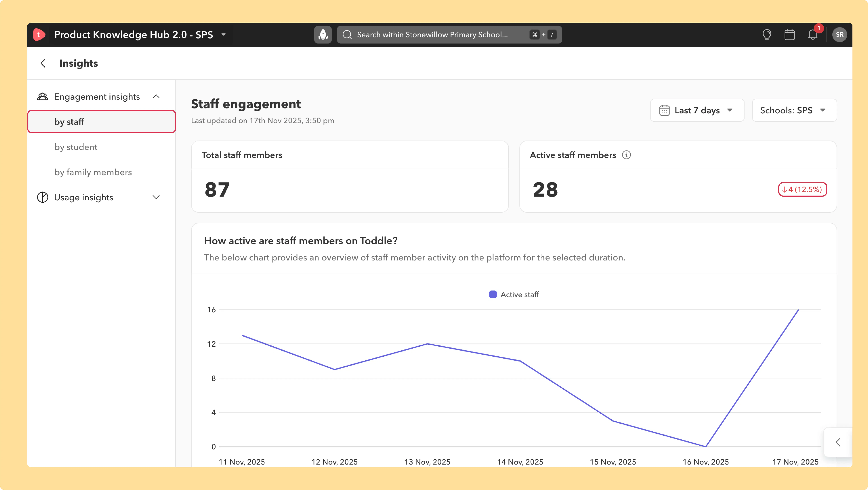This screenshot has height=490, width=868.
Task: Click the Total staff members card title
Action: tap(242, 155)
